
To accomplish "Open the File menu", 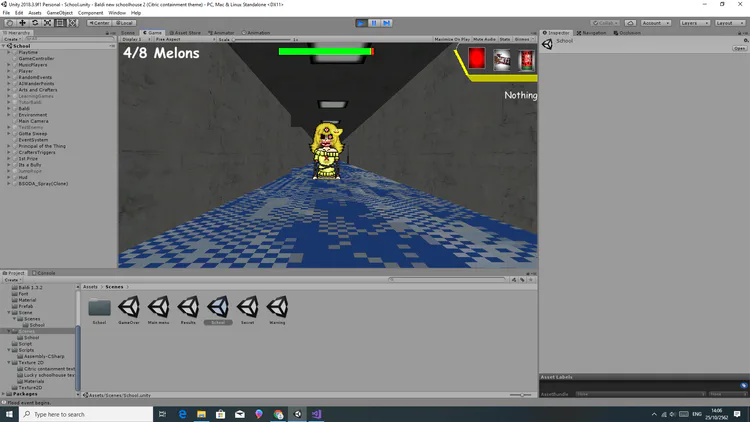I will coord(6,13).
